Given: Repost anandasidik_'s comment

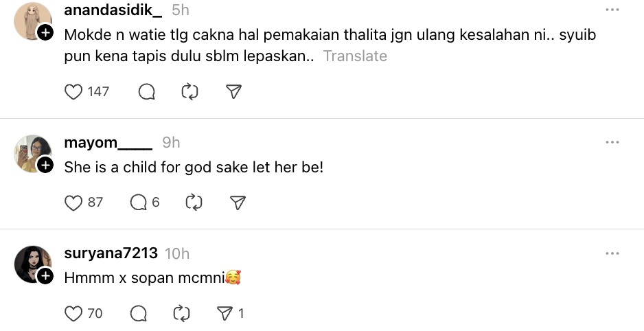Looking at the screenshot, I should [189, 91].
